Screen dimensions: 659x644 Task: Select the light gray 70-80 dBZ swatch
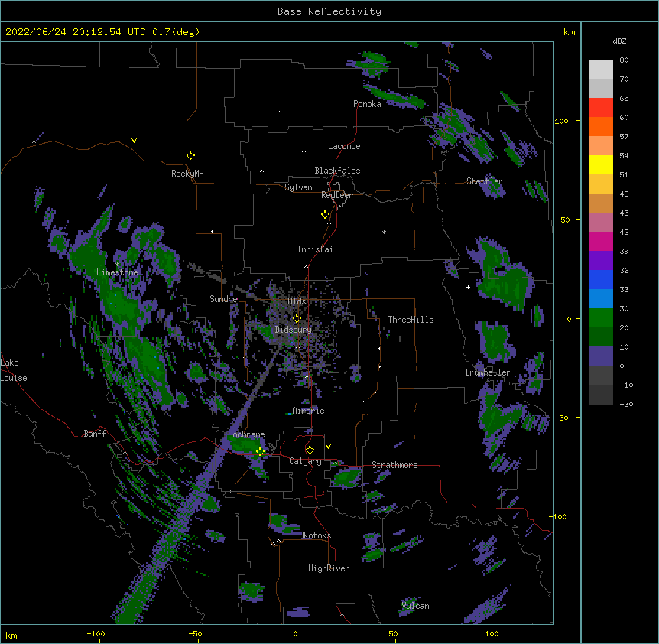601,70
